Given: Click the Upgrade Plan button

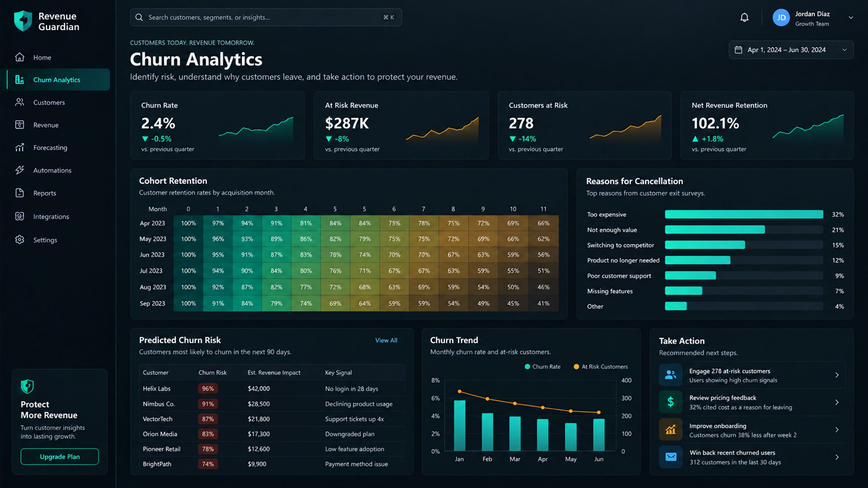Looking at the screenshot, I should 60,456.
